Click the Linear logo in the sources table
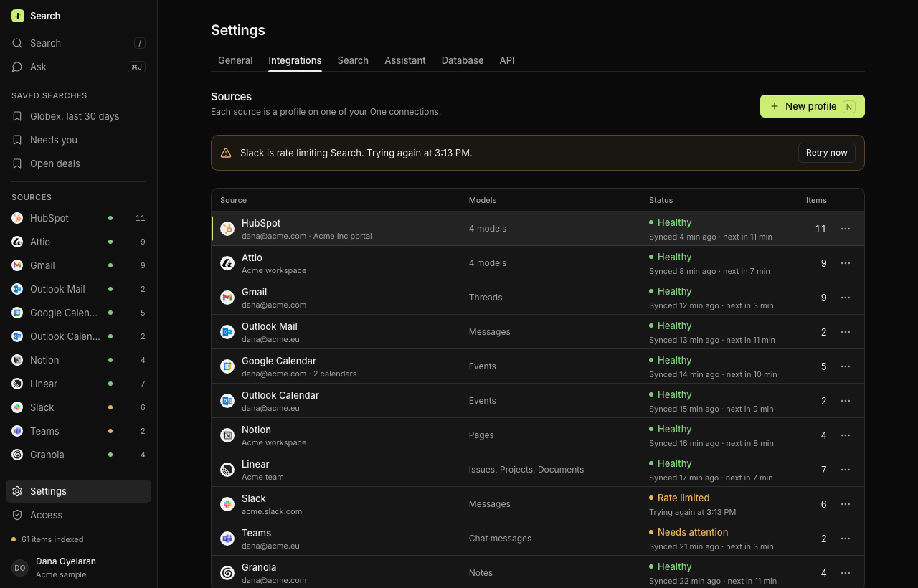 [227, 470]
